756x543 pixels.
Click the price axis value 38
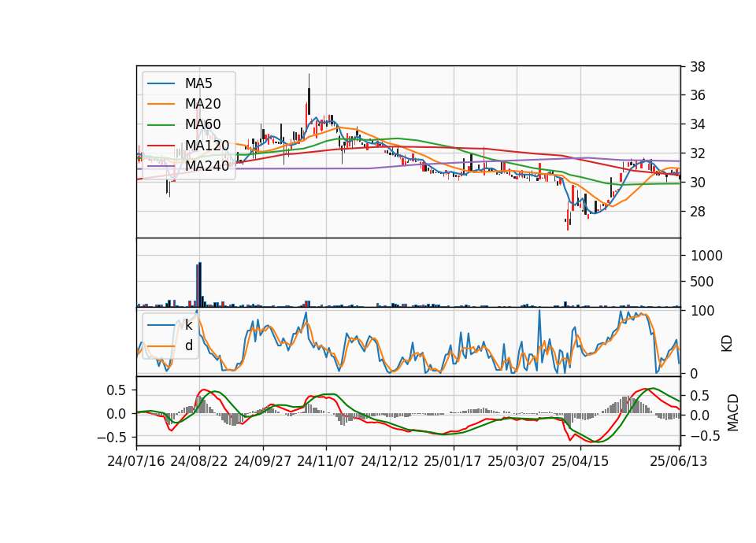point(698,67)
